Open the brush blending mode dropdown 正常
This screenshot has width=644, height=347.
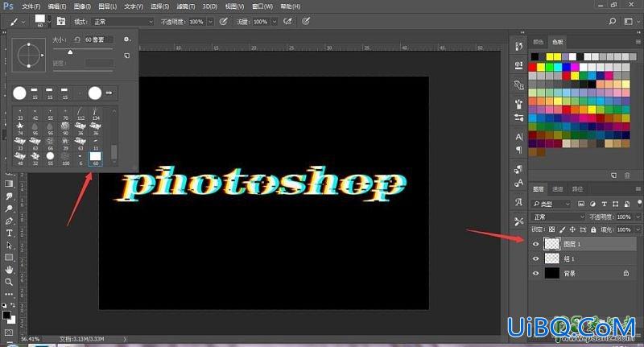pos(123,22)
